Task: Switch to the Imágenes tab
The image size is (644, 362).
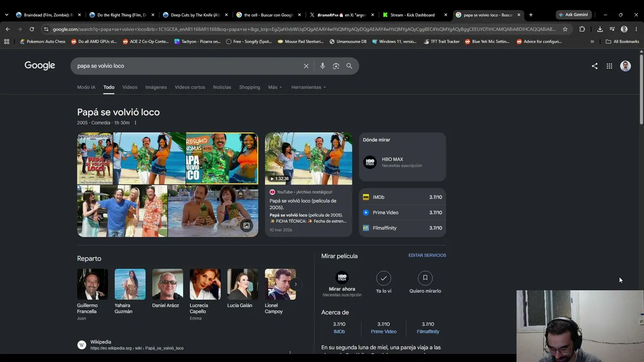Action: pos(156,87)
